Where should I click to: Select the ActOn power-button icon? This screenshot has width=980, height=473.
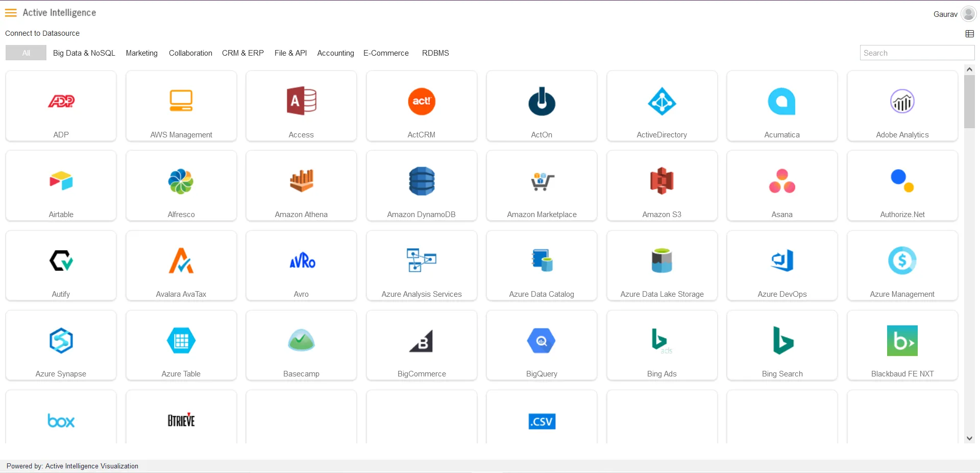pyautogui.click(x=542, y=101)
